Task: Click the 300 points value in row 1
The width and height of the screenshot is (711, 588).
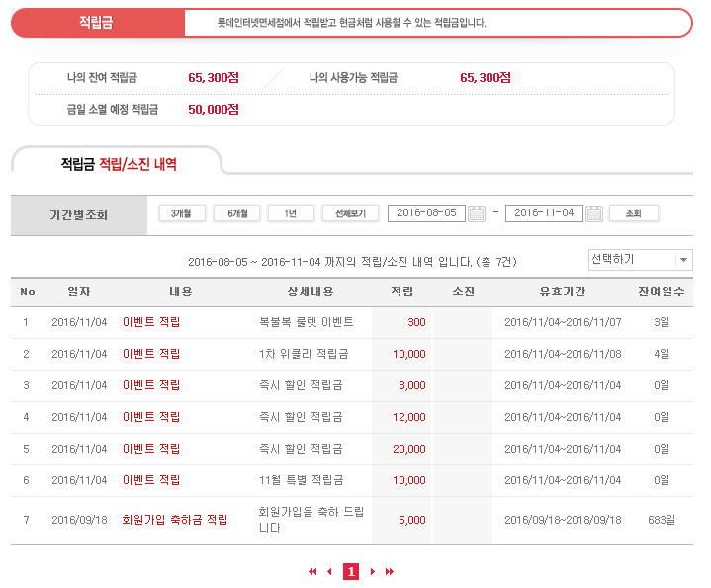Action: tap(416, 322)
